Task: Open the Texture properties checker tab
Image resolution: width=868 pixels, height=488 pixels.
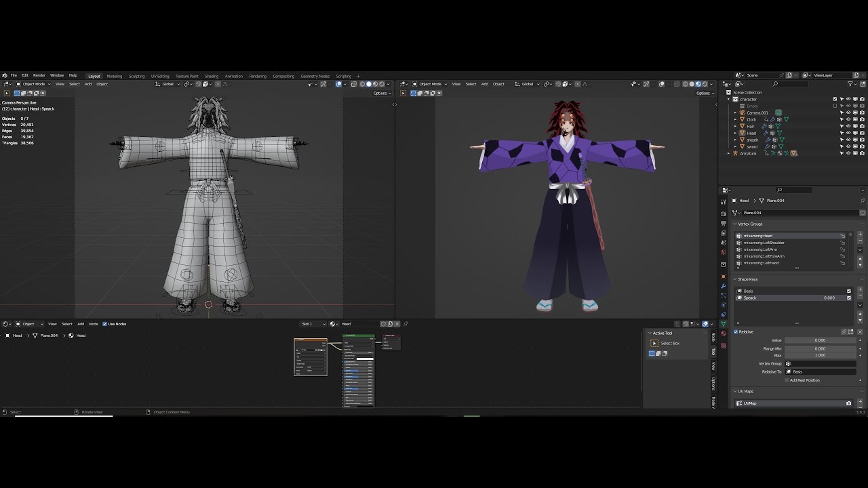Action: (x=724, y=346)
